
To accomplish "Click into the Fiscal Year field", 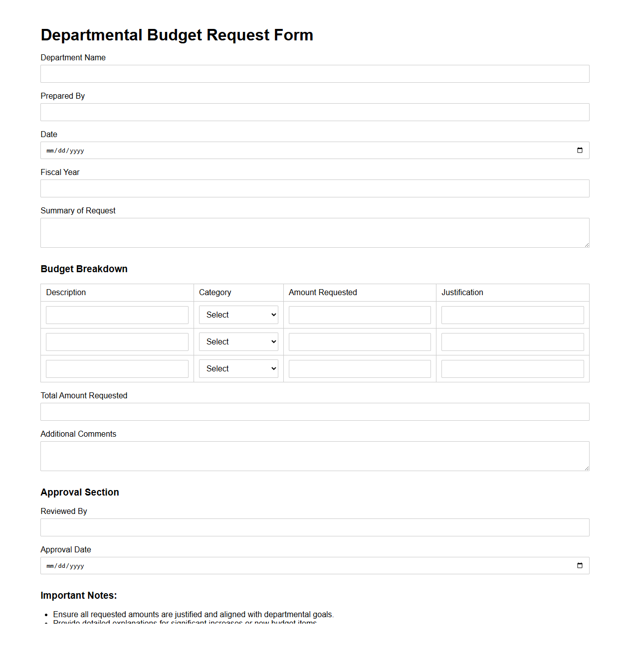I will click(315, 188).
